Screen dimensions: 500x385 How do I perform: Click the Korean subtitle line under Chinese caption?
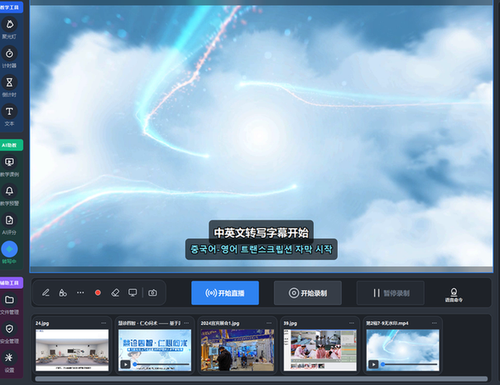coord(261,249)
